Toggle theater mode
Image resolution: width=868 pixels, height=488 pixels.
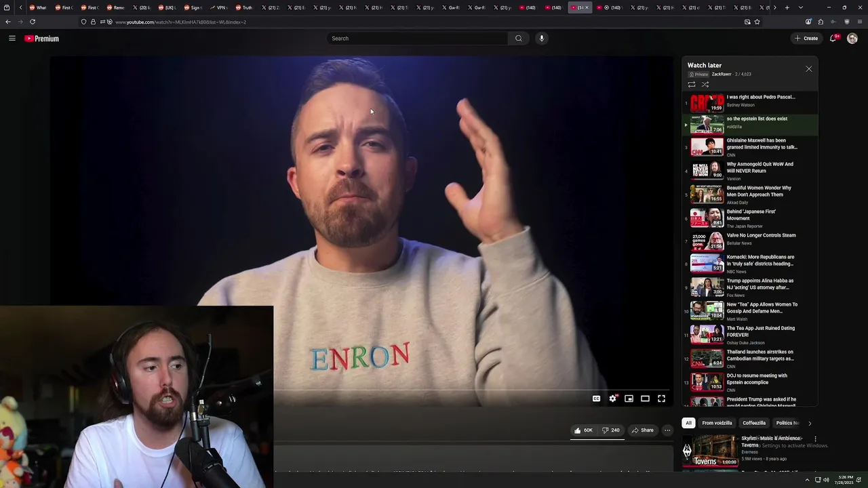click(x=645, y=399)
